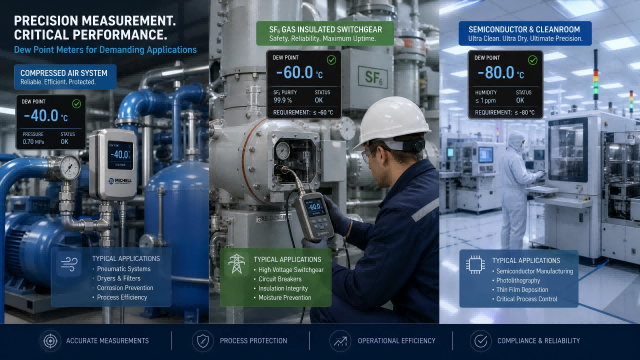
Task: Click the wall-mounted dew point meter display
Action: 120,155
